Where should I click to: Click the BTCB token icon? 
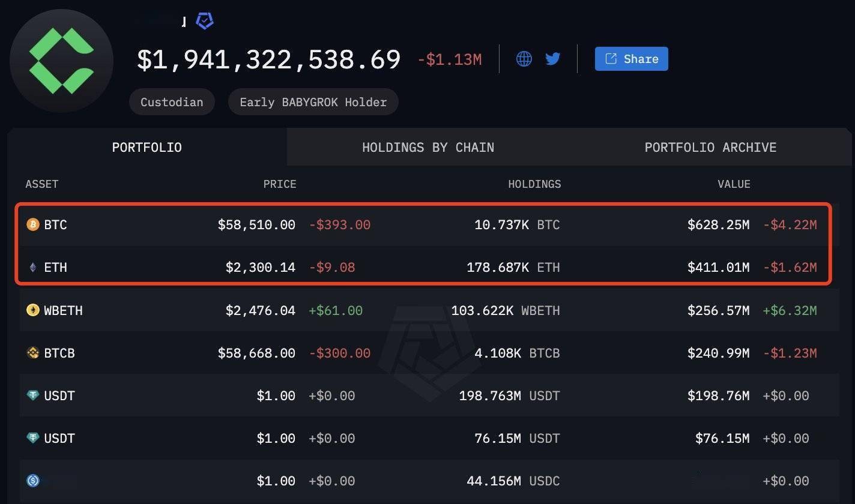(33, 353)
